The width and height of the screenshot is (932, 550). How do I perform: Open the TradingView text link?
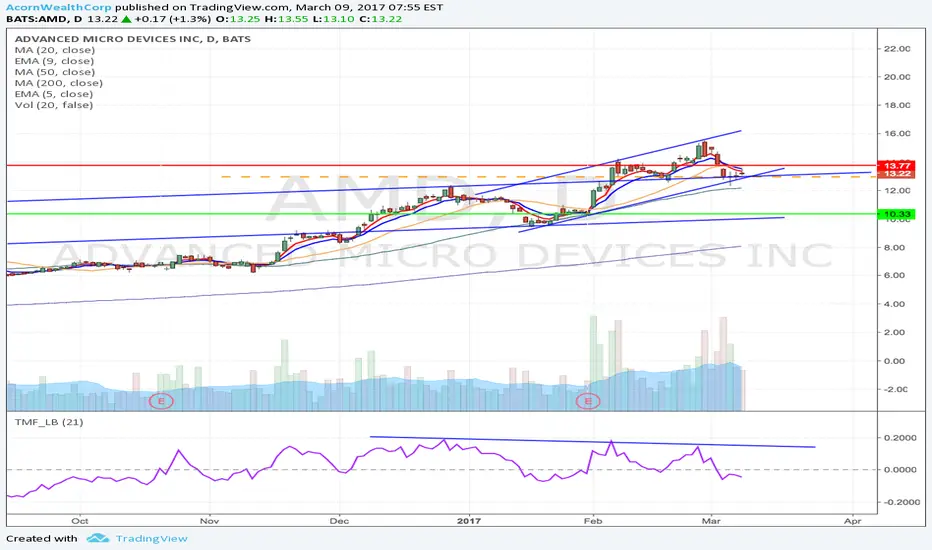[x=152, y=539]
